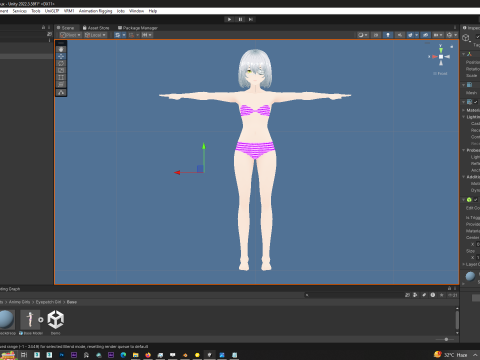Screen dimensions: 480x360
Task: Go to Anime Girls breadcrumb folder
Action: pyautogui.click(x=19, y=302)
